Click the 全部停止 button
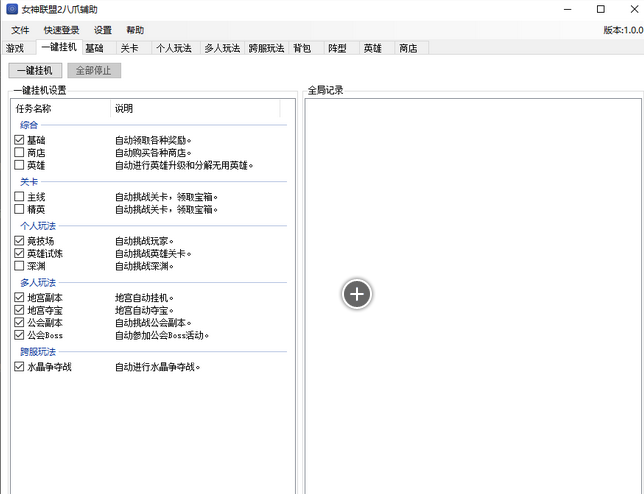This screenshot has height=494, width=644. click(x=94, y=71)
